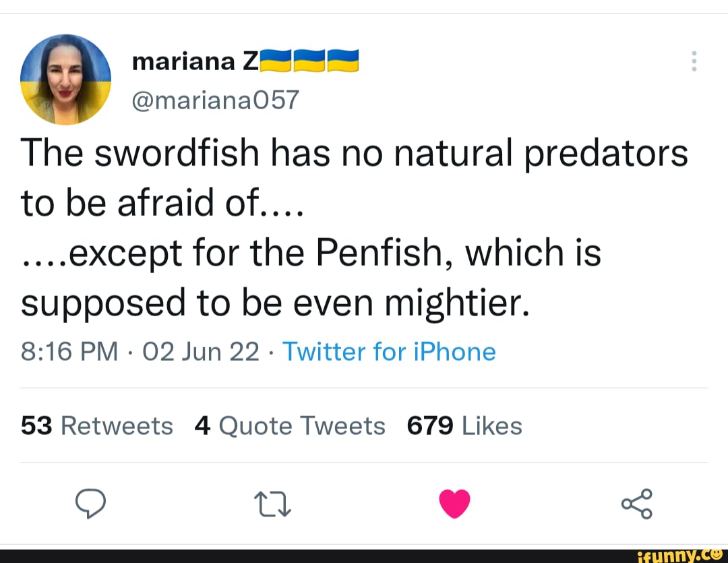Expand the tweet options via three dots
The width and height of the screenshot is (728, 563).
click(694, 61)
